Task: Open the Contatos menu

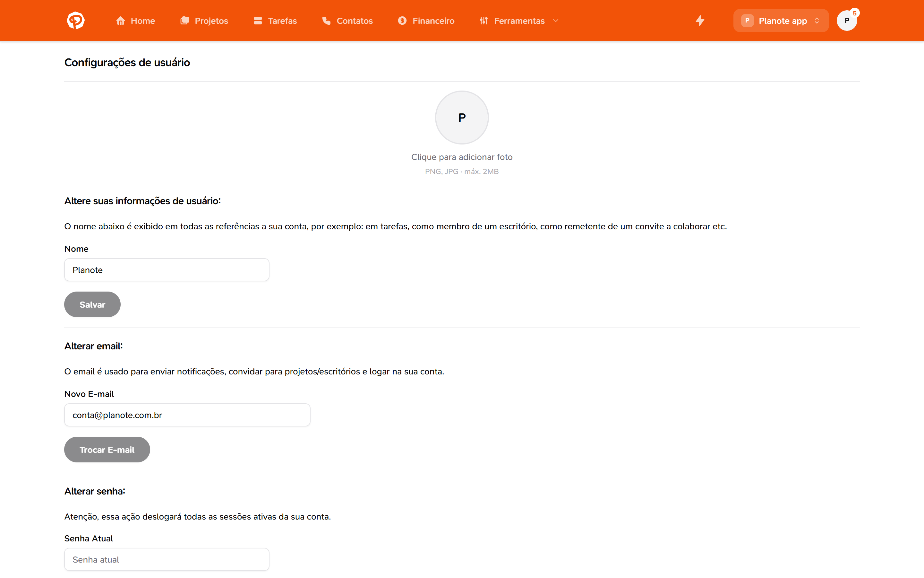Action: (x=347, y=21)
